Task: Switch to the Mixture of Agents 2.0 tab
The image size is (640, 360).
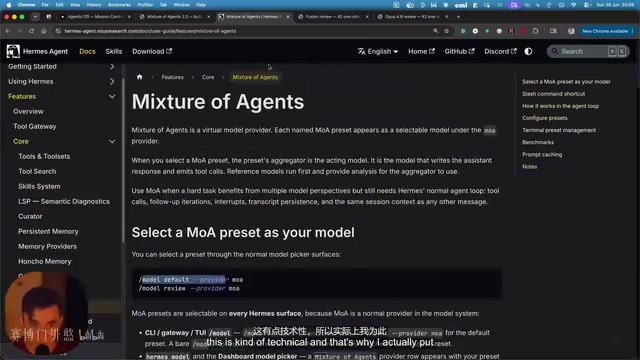Action: coord(175,17)
